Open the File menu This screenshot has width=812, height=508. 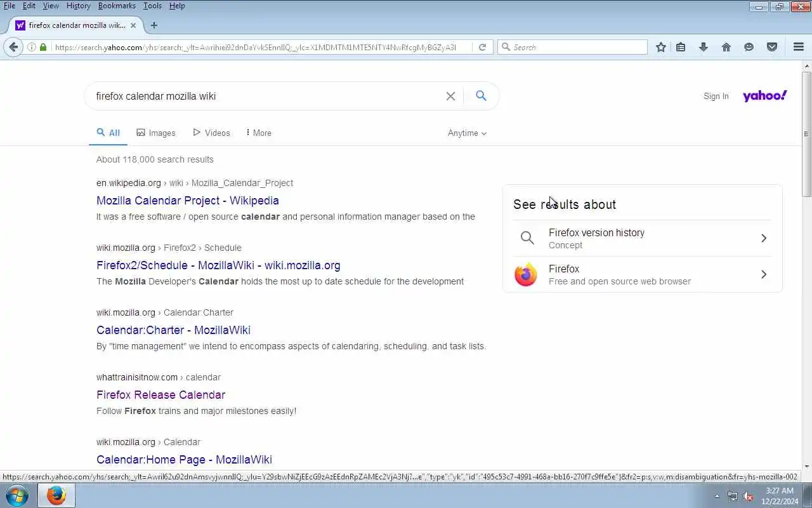click(x=10, y=6)
